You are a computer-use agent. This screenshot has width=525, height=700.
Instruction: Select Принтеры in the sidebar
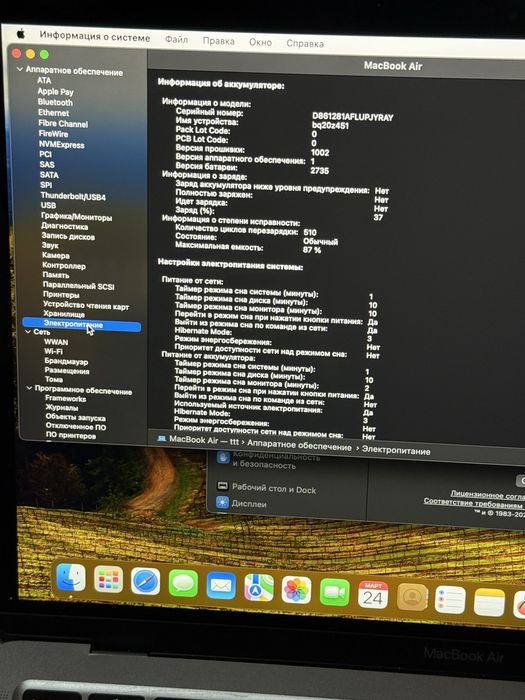(x=61, y=295)
